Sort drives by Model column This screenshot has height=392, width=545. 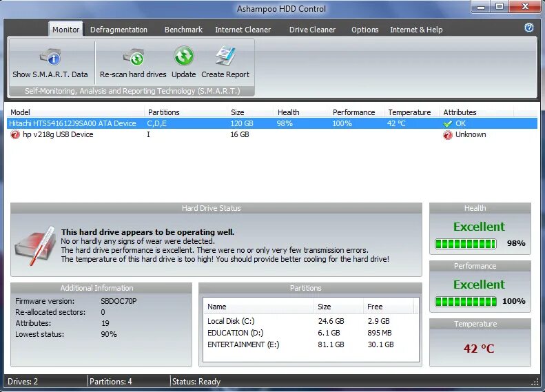tap(75, 112)
